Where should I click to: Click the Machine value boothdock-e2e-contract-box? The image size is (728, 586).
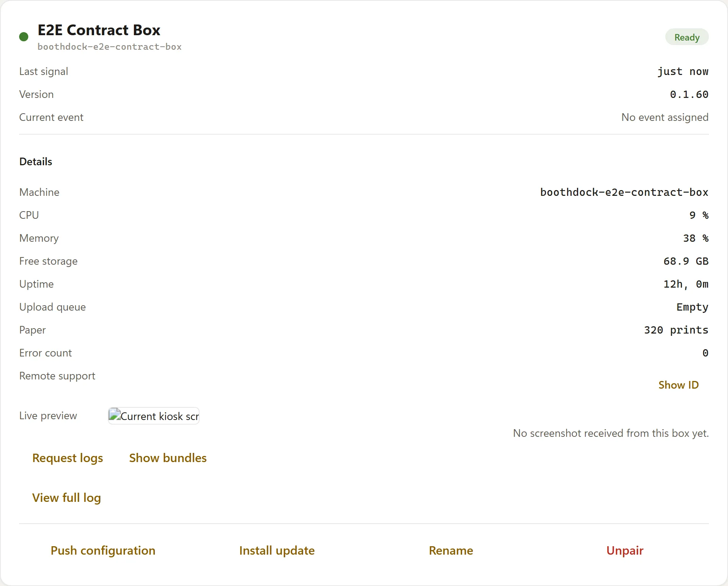tap(624, 192)
